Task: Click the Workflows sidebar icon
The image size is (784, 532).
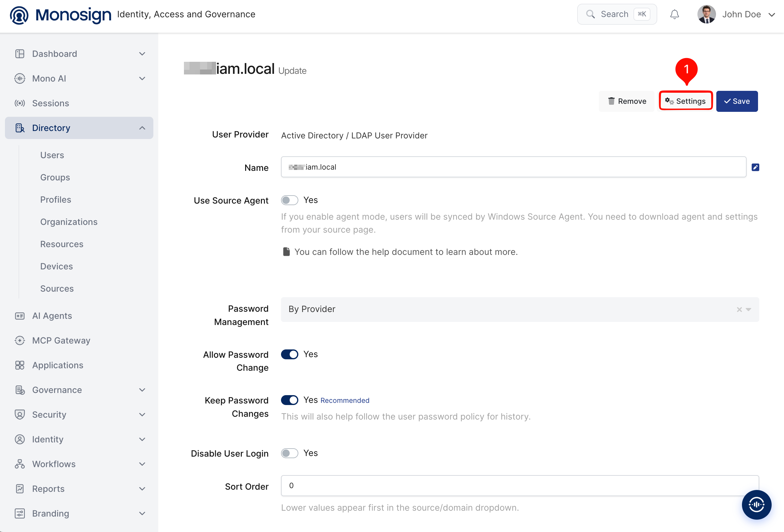Action: point(20,464)
